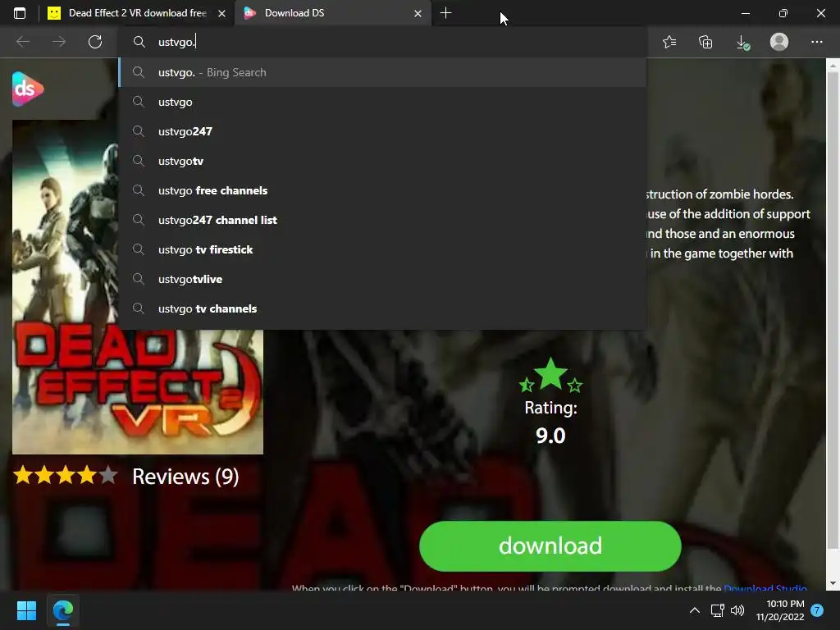Open Settings and more ellipsis menu

click(816, 42)
